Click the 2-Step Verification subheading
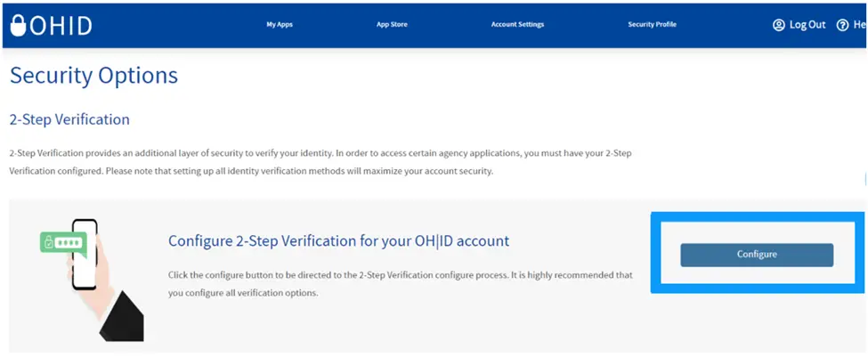Image resolution: width=868 pixels, height=358 pixels. click(x=69, y=119)
